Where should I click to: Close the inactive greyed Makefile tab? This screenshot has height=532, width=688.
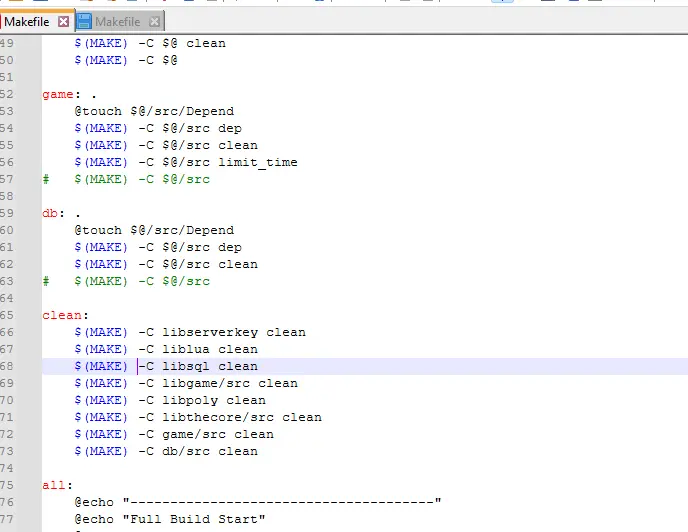point(154,22)
